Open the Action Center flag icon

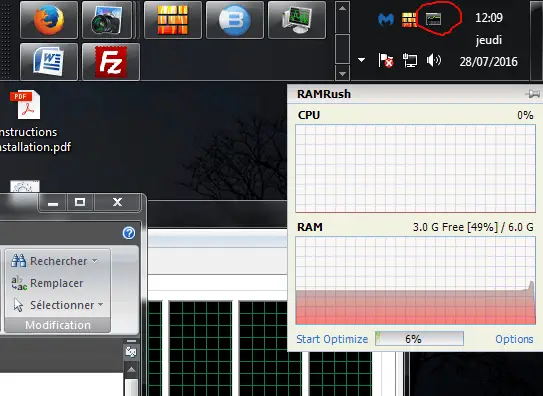386,60
